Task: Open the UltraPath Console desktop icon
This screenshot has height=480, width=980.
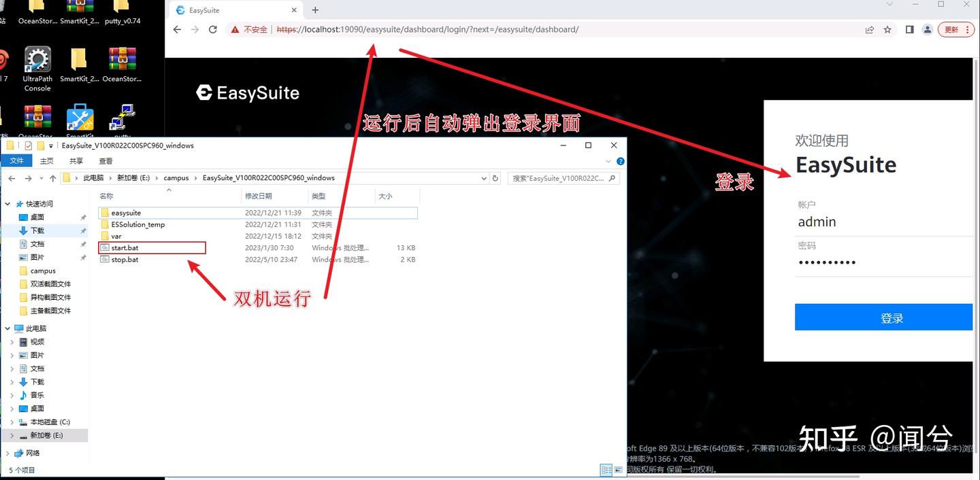Action: point(37,65)
